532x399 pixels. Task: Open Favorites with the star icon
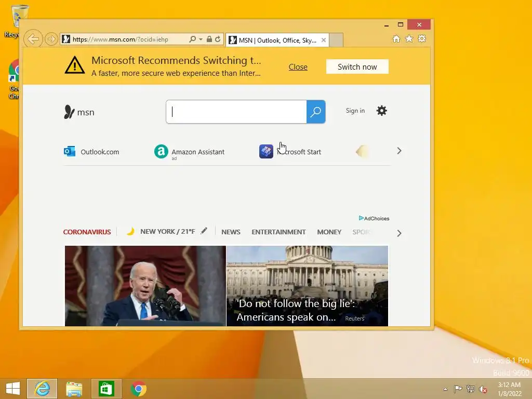coord(409,38)
